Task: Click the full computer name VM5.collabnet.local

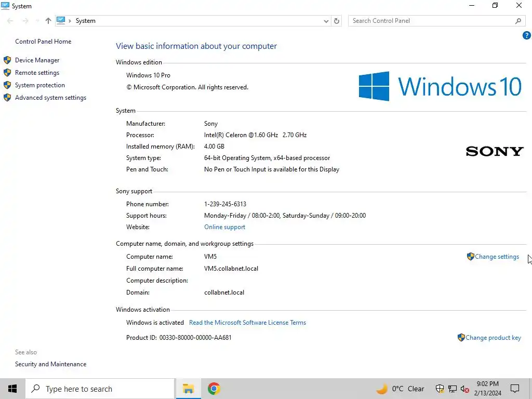Action: point(231,269)
